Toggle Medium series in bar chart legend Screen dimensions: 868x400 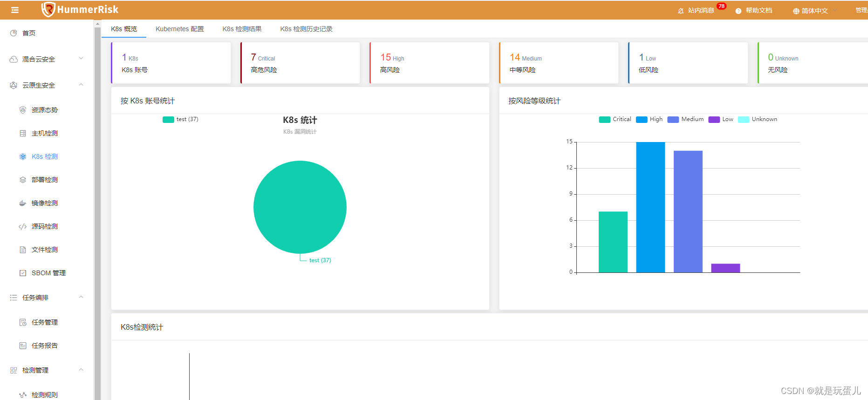coord(685,119)
